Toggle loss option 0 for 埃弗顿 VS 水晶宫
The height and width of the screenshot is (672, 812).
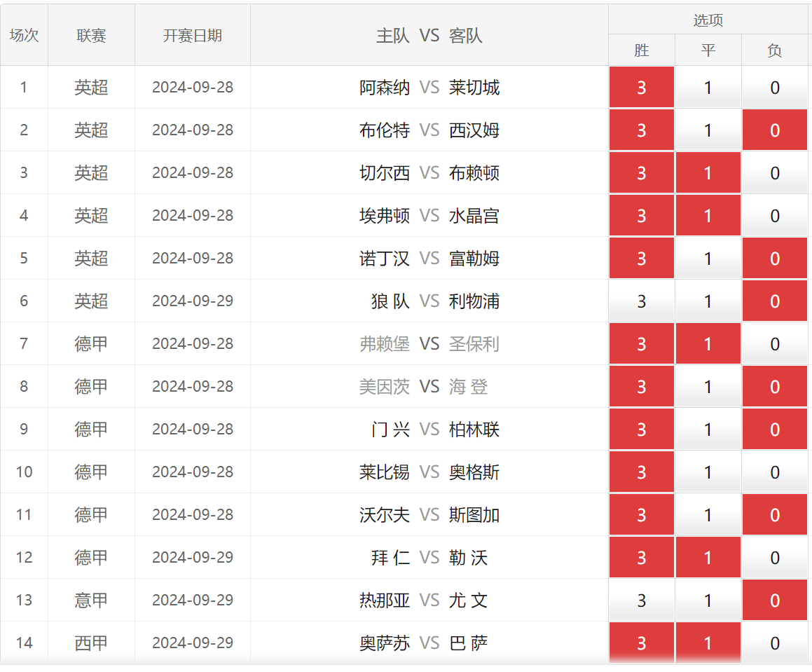775,215
